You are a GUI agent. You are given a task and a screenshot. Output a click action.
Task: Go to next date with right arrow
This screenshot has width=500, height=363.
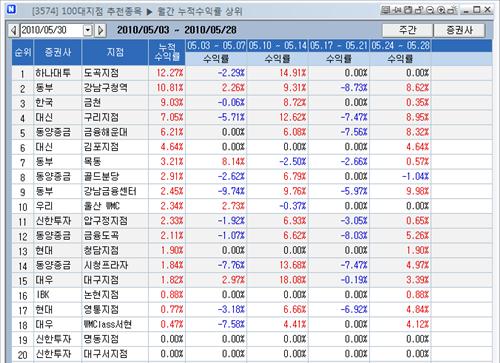point(100,30)
